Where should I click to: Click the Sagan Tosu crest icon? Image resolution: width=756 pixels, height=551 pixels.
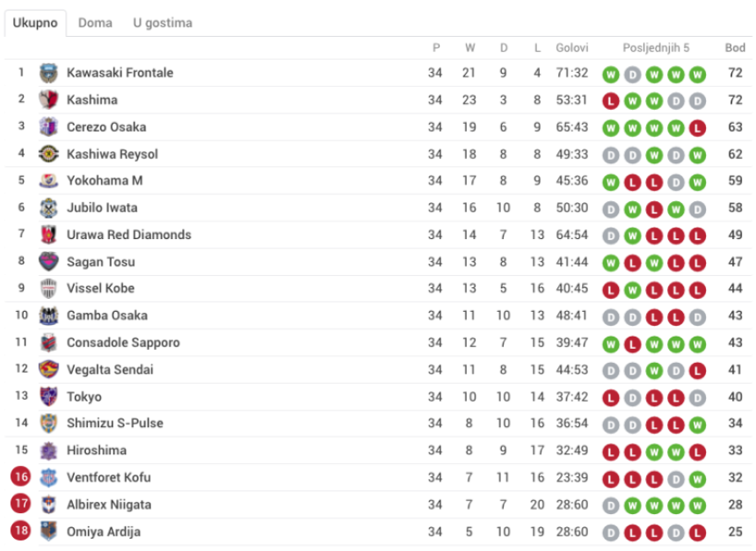(48, 262)
